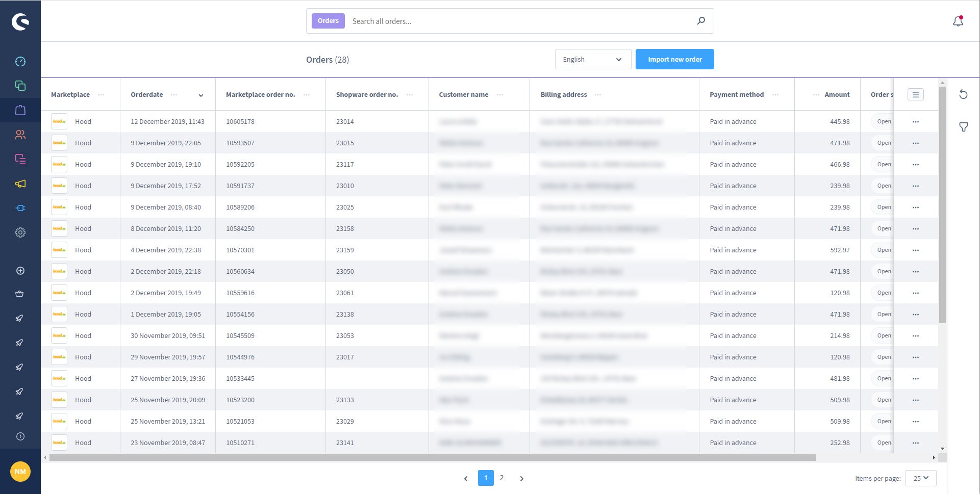The image size is (980, 494).
Task: Open Marketplace order no. column options
Action: tap(306, 95)
